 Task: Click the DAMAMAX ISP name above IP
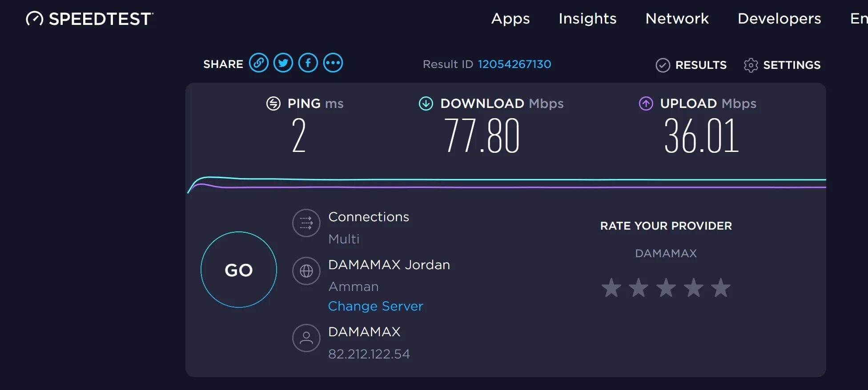(x=364, y=332)
